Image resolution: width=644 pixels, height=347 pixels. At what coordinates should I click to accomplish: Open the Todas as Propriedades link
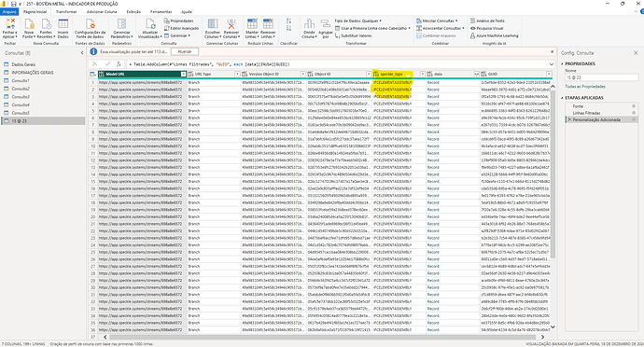point(585,87)
